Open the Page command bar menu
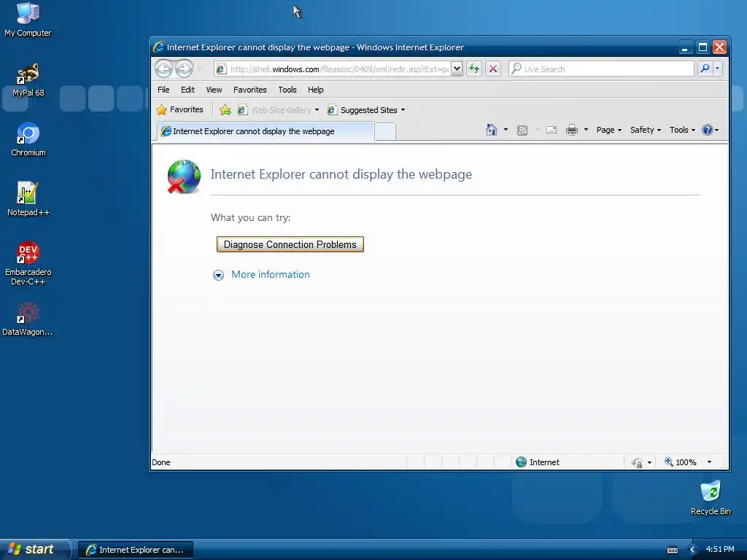This screenshot has height=560, width=747. [x=609, y=130]
